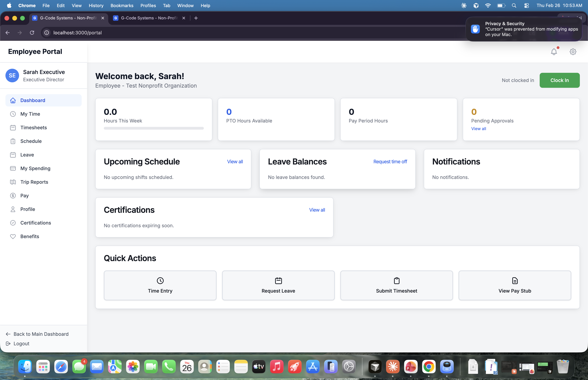Open the Schedule page

pyautogui.click(x=31, y=141)
